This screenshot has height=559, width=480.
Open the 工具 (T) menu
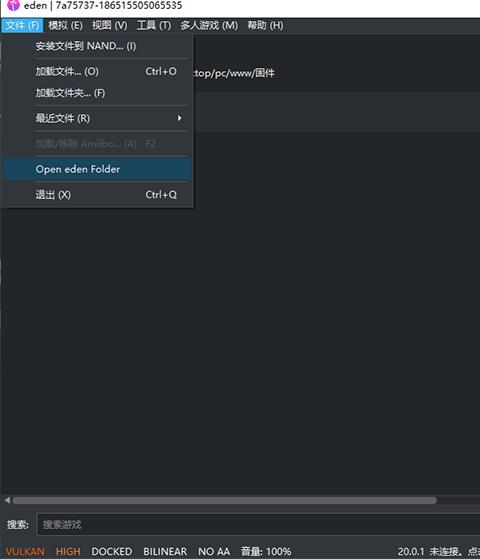[x=154, y=25]
